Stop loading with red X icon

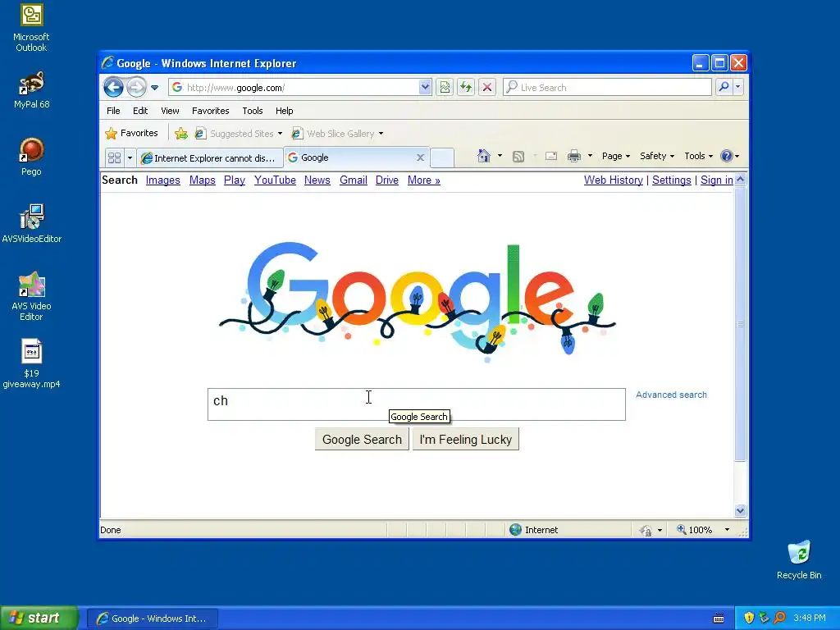click(x=487, y=87)
